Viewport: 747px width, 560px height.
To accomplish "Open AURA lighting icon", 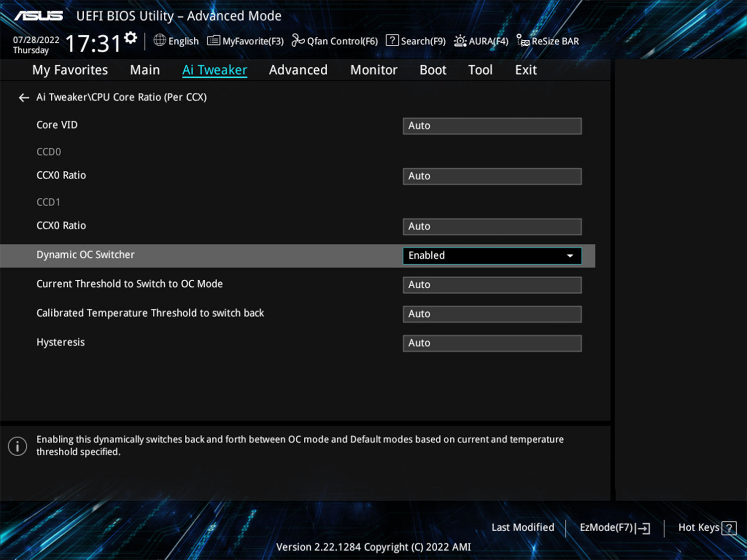I will pos(460,41).
